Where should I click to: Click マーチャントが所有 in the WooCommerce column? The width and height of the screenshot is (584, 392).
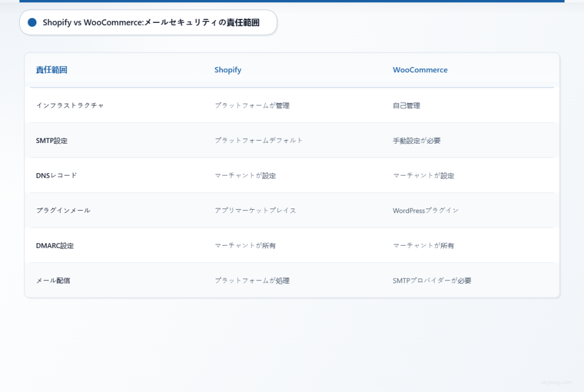424,246
